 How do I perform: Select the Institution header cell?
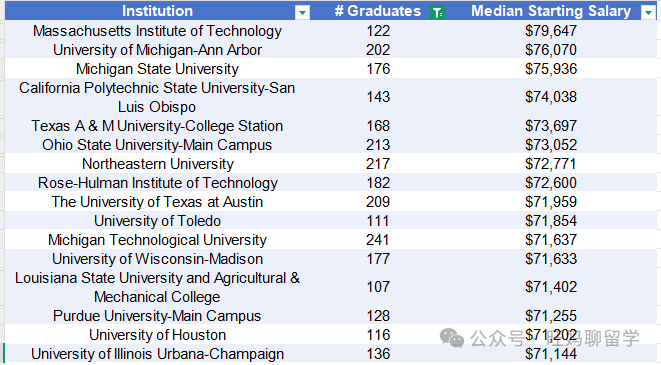point(158,11)
